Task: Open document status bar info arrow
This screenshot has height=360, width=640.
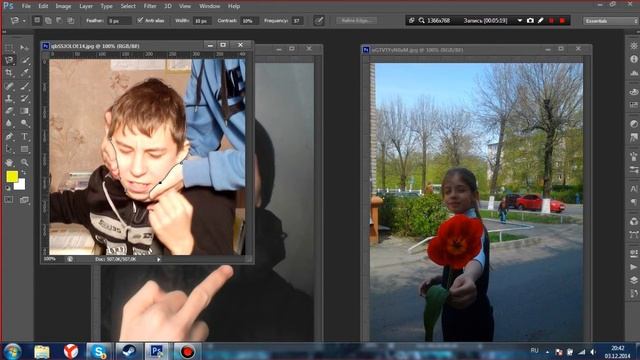Action: pos(159,259)
